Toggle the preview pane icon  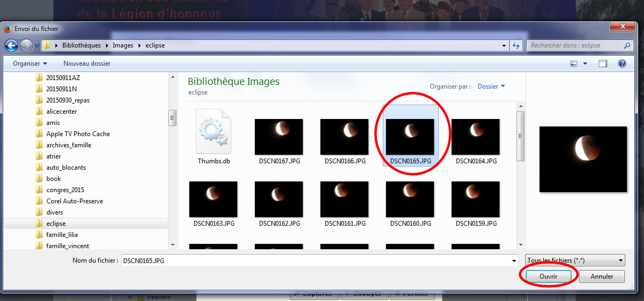(603, 64)
